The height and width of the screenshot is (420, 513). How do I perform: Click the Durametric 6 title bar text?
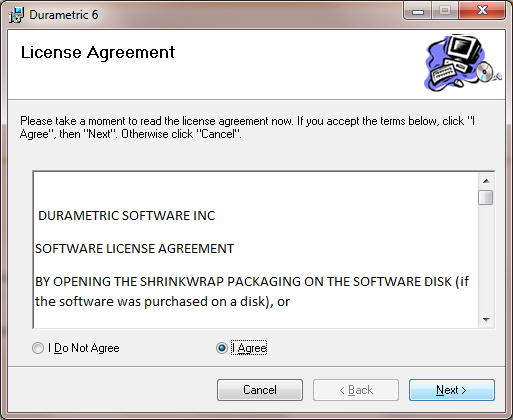[64, 15]
